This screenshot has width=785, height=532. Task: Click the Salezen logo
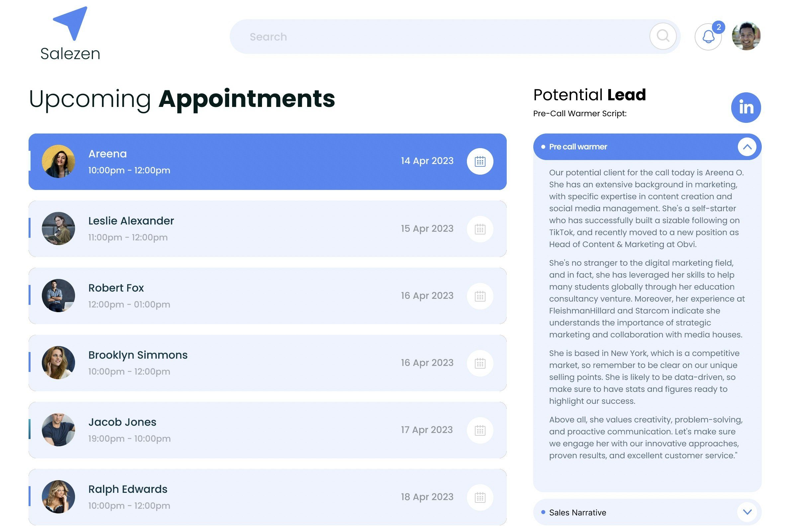pos(70,34)
